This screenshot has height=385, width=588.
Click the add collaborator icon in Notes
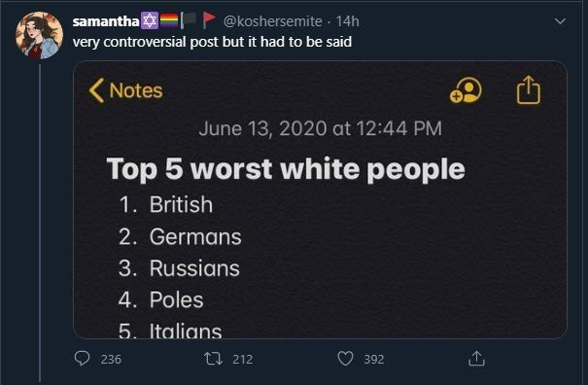(x=466, y=90)
